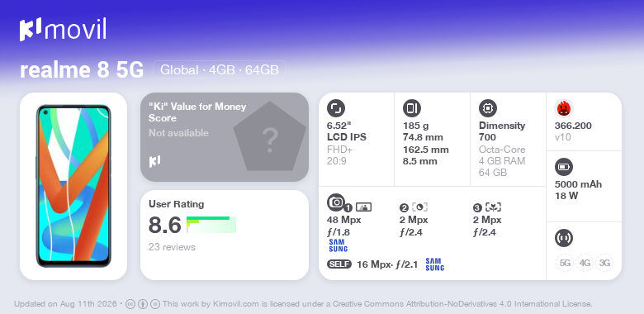Screen dimensions: 644x314
Task: Click the SELF selfie camera badge
Action: click(339, 264)
